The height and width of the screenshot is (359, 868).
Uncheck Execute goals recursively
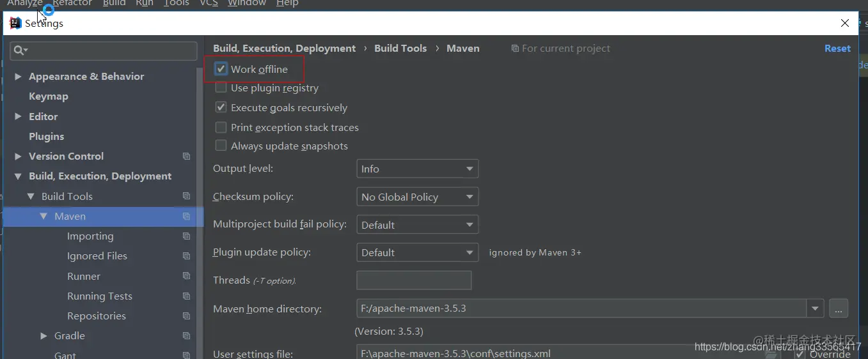click(221, 107)
